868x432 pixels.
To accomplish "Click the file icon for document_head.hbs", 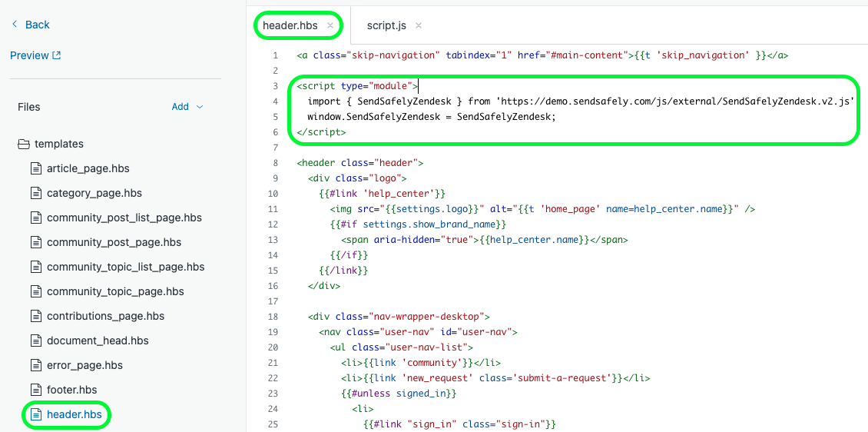I will coord(36,341).
